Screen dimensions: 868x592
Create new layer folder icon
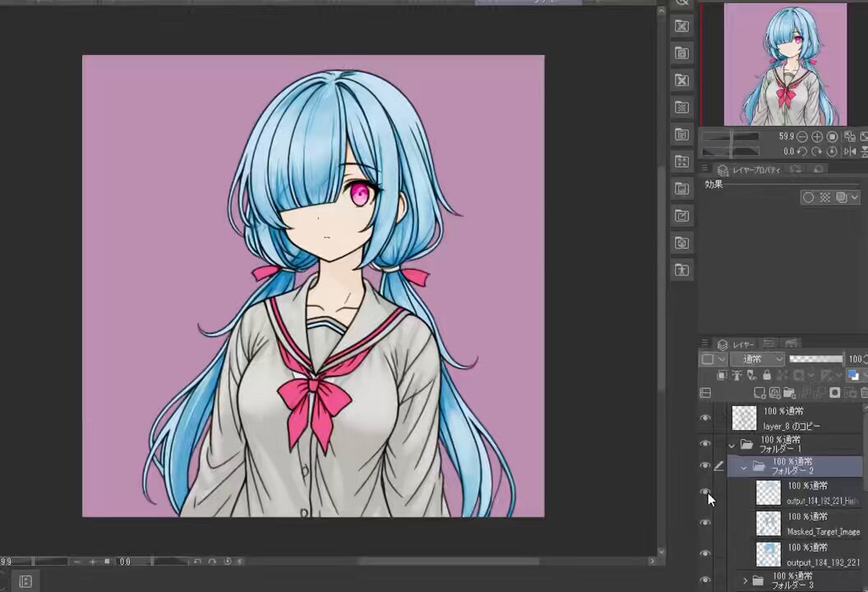pos(789,393)
